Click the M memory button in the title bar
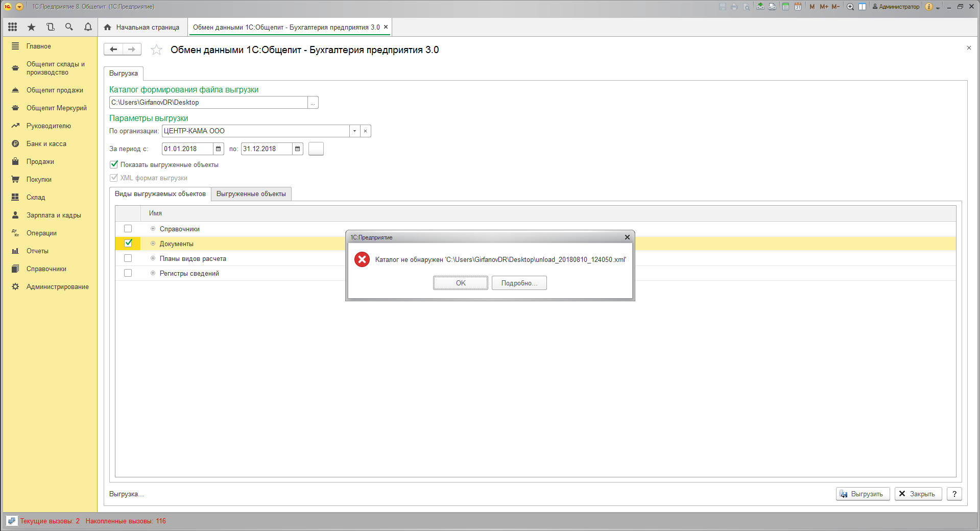 (x=812, y=7)
